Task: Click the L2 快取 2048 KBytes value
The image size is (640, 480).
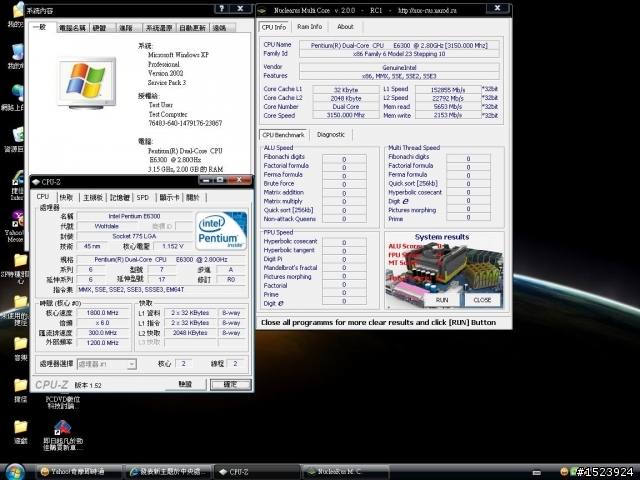Action: tap(191, 333)
